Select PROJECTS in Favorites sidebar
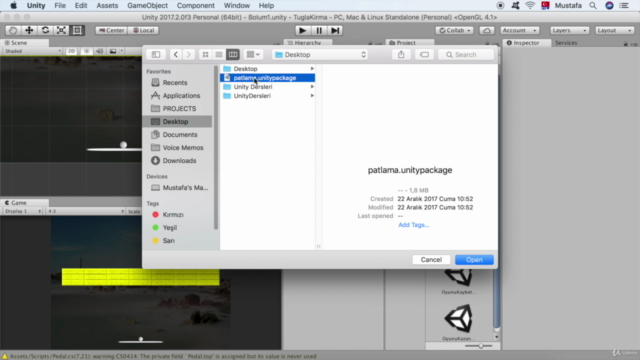 point(178,109)
